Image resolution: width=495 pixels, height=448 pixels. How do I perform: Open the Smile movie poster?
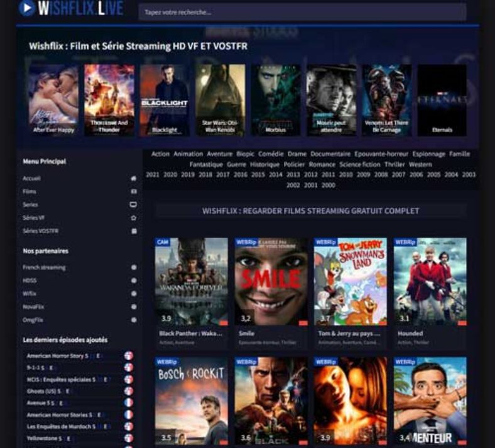point(271,281)
